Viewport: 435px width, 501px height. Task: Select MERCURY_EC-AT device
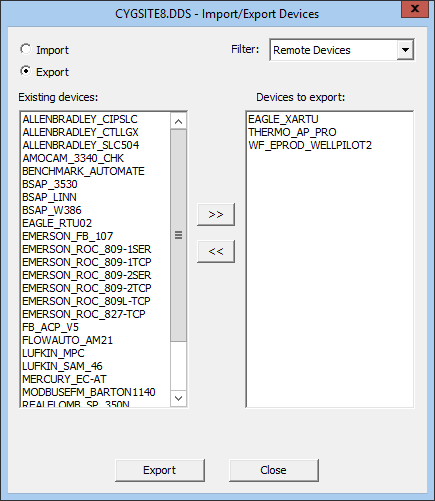(96, 379)
